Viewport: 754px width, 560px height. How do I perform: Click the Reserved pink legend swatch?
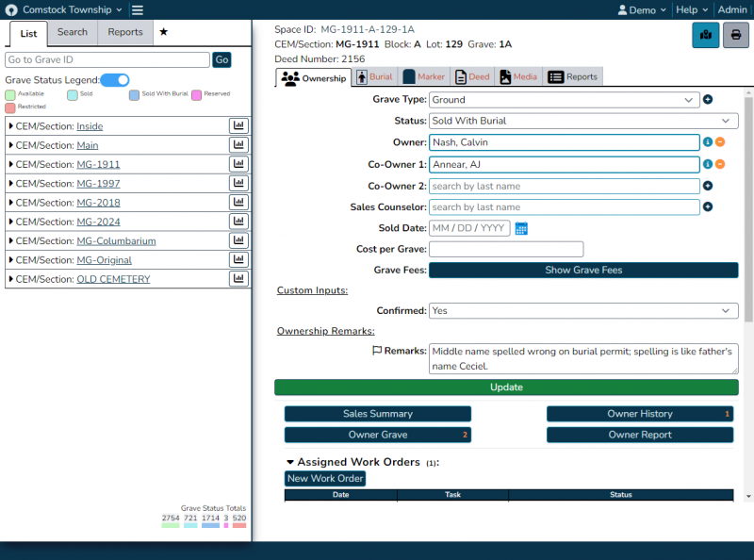click(196, 95)
